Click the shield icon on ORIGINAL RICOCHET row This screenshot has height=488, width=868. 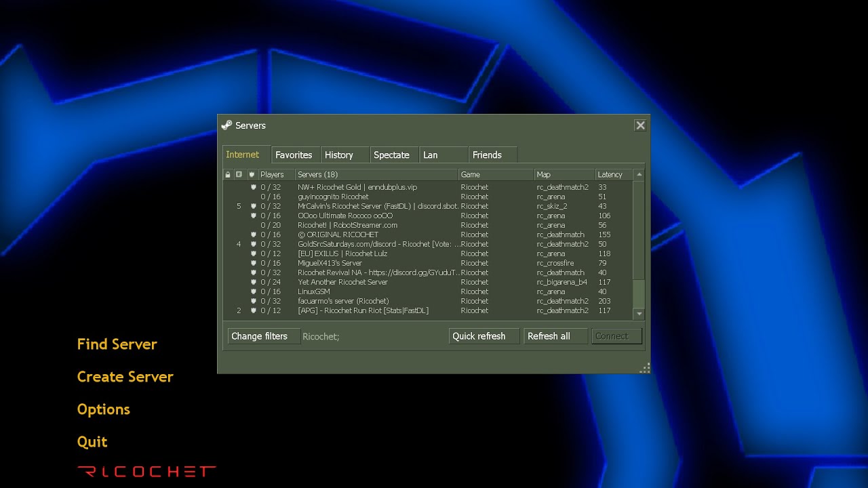(254, 235)
